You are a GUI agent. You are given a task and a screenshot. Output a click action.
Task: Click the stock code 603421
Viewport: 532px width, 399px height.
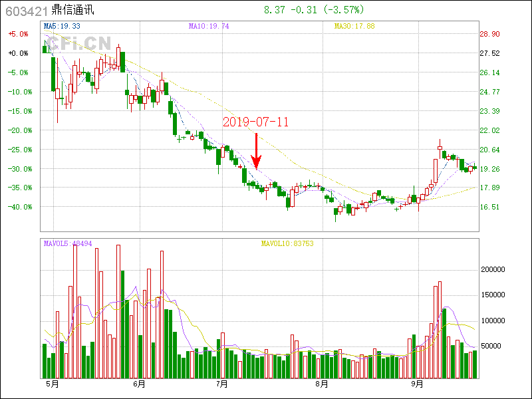point(23,11)
